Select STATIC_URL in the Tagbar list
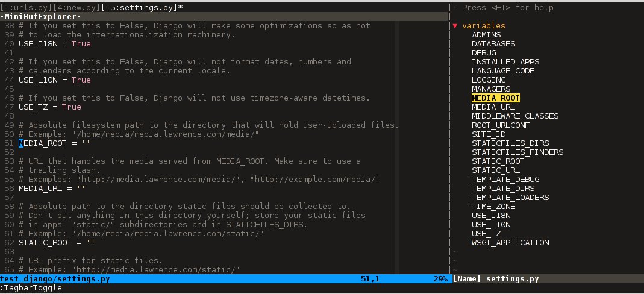Image resolution: width=644 pixels, height=294 pixels. 496,170
